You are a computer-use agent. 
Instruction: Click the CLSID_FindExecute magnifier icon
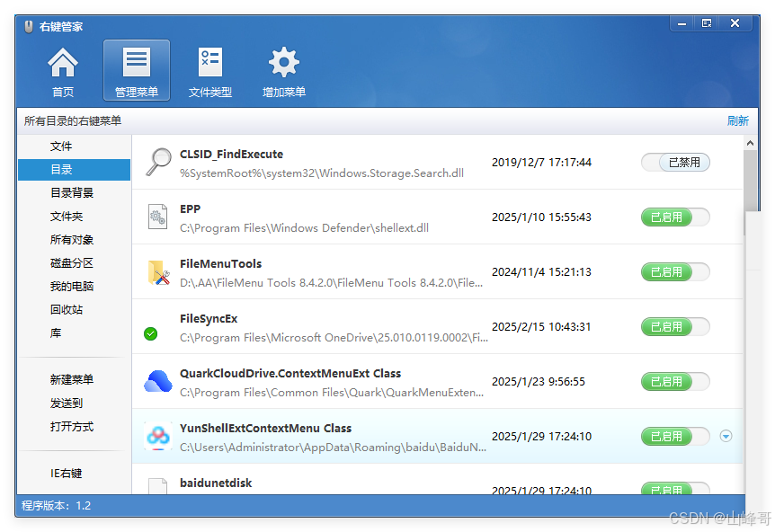158,162
